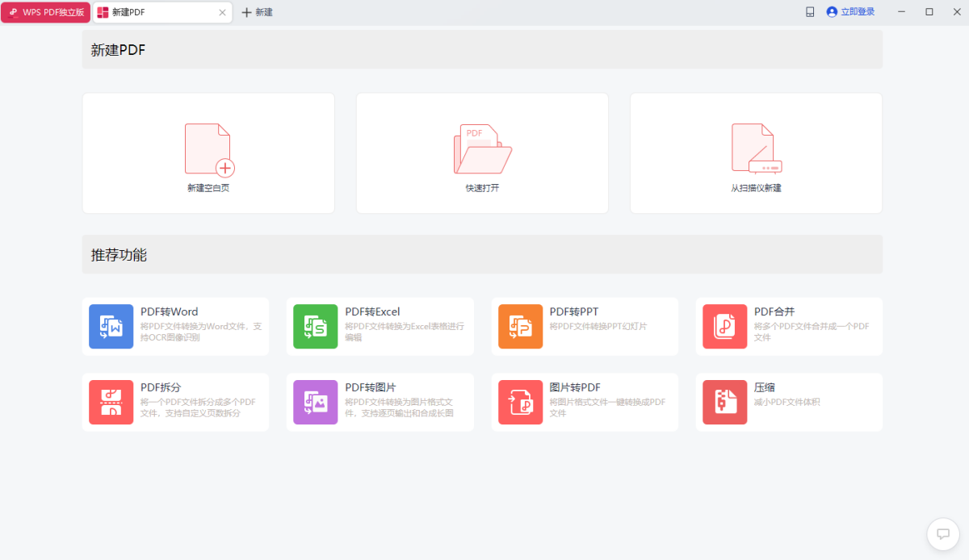Click the PDF合并 merge icon
The height and width of the screenshot is (560, 969).
click(x=724, y=326)
